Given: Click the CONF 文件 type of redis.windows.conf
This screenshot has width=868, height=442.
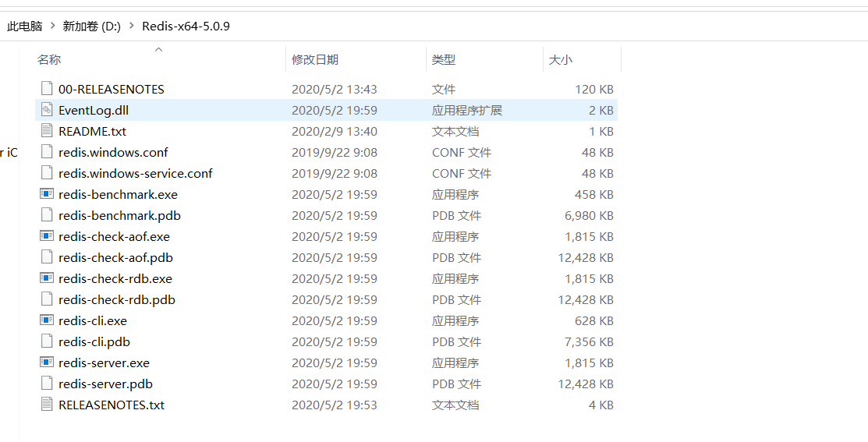Looking at the screenshot, I should pos(462,152).
